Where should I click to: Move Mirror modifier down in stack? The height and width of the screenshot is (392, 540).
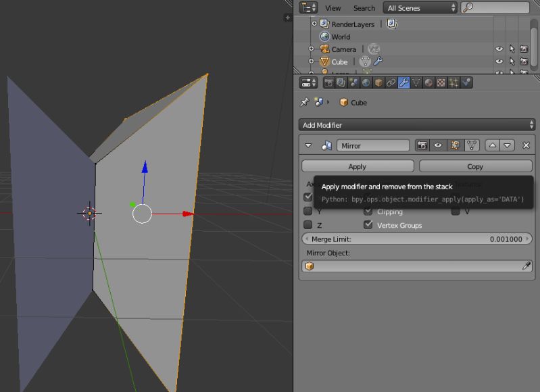pos(508,145)
